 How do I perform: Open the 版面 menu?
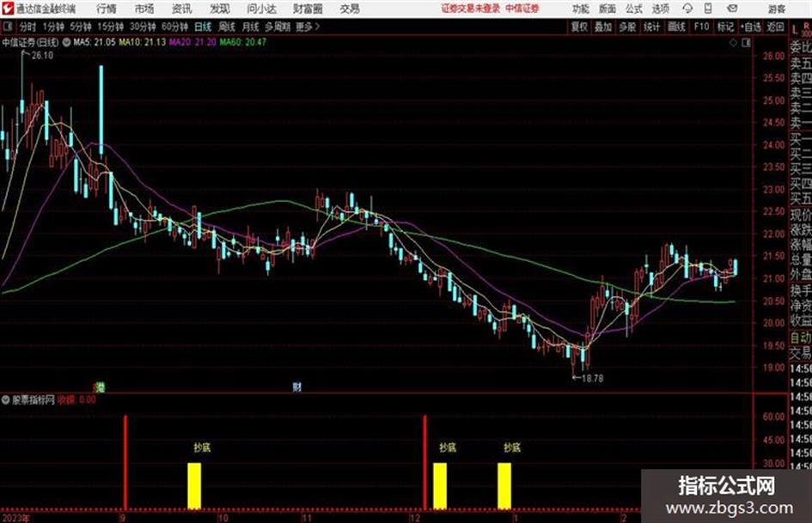click(607, 9)
